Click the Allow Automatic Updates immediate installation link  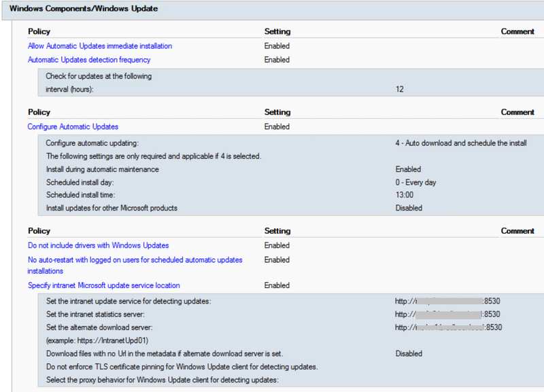100,46
